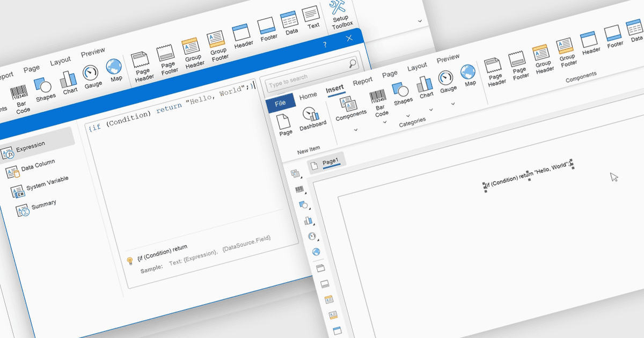Select the Page1 document tab

pos(326,163)
